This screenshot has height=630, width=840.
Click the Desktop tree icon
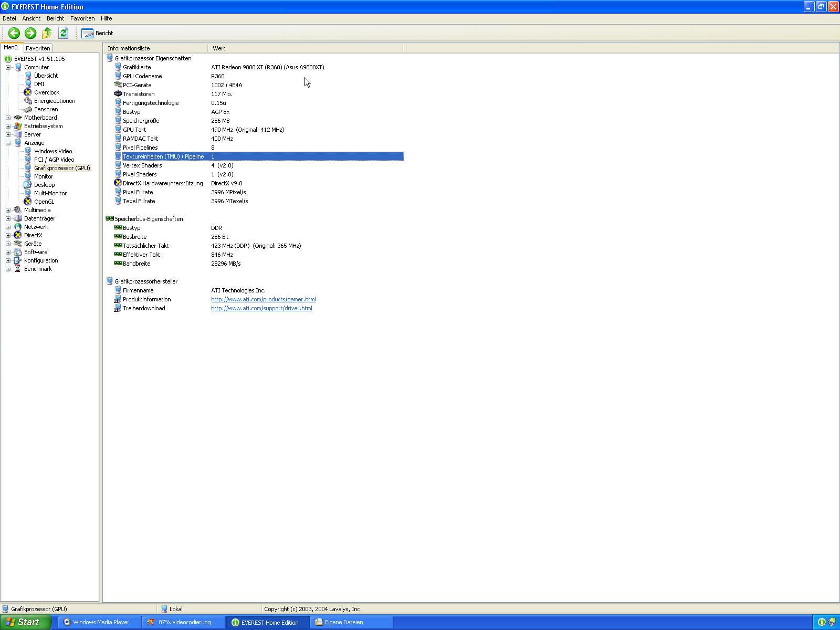(28, 185)
